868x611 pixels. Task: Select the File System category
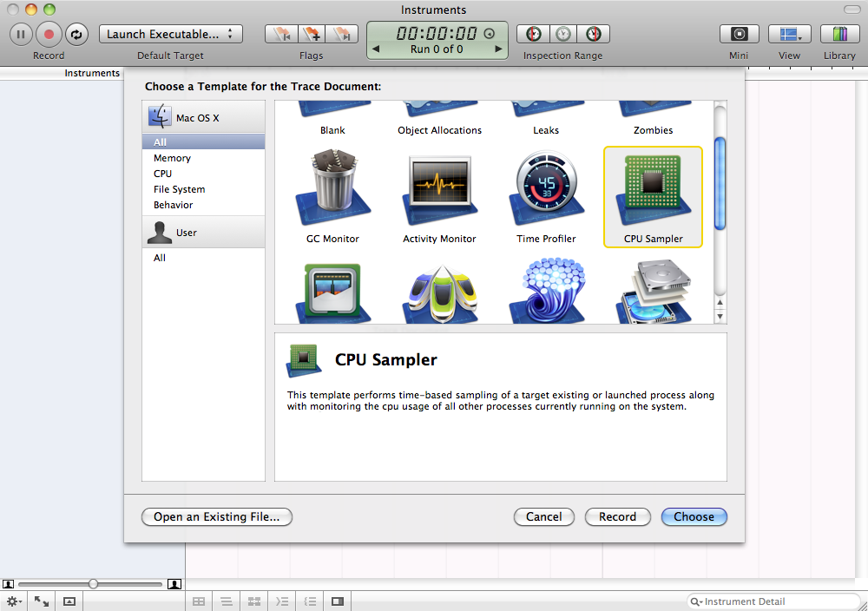coord(179,189)
